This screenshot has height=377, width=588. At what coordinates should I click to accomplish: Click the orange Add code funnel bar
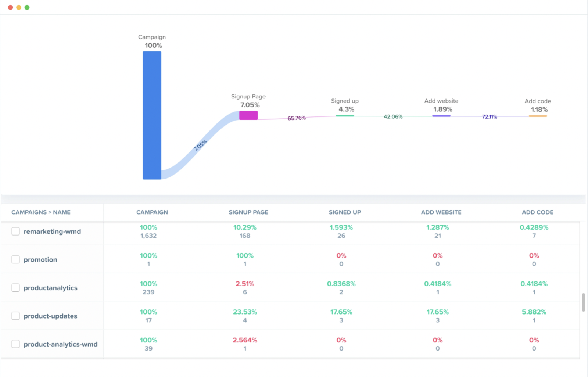point(538,116)
